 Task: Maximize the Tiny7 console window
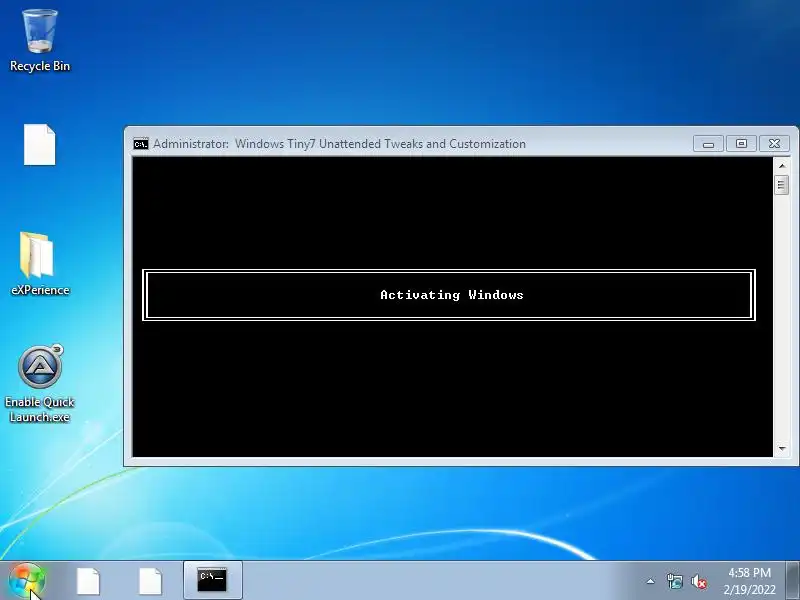pos(741,144)
